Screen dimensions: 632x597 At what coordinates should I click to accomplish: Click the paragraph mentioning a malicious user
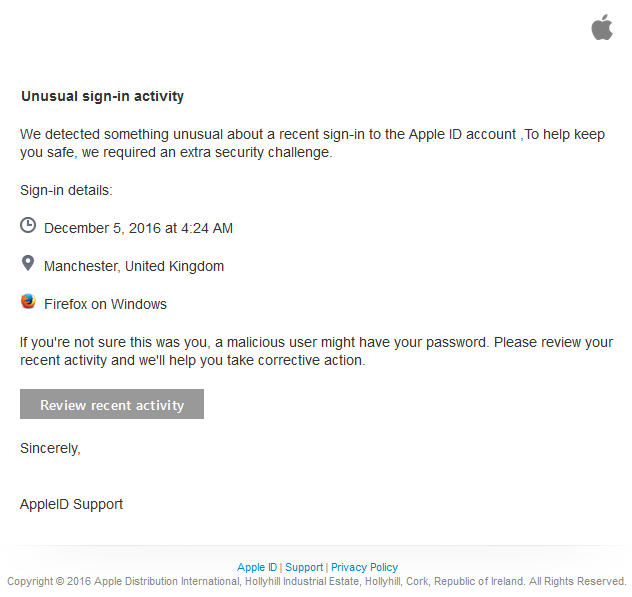316,351
